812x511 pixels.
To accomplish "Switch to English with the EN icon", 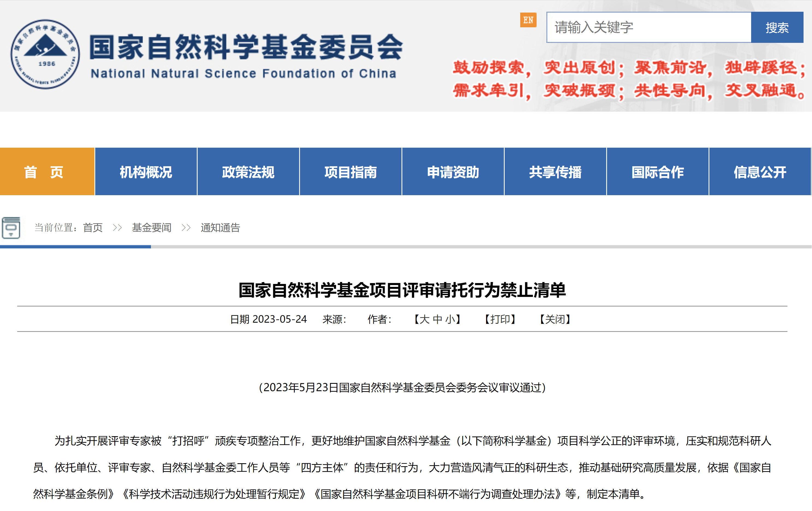I will coord(528,20).
